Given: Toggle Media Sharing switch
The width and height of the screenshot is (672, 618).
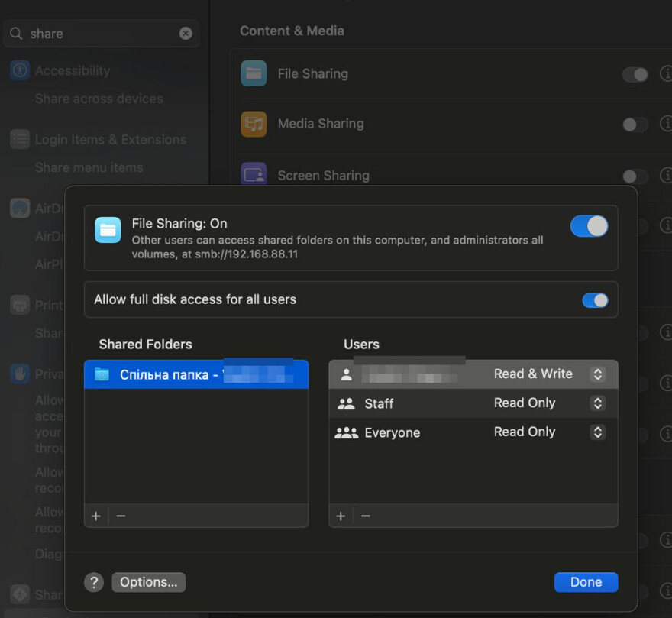Looking at the screenshot, I should coord(635,125).
